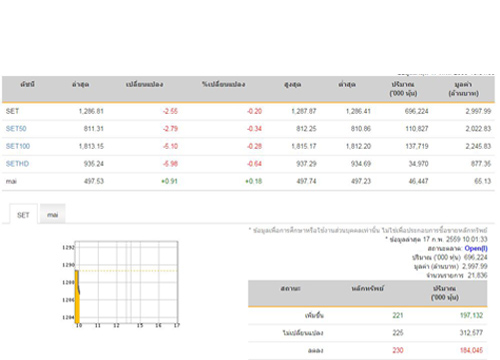Select SET change value -2.55
This screenshot has width=500, height=360.
coord(170,111)
